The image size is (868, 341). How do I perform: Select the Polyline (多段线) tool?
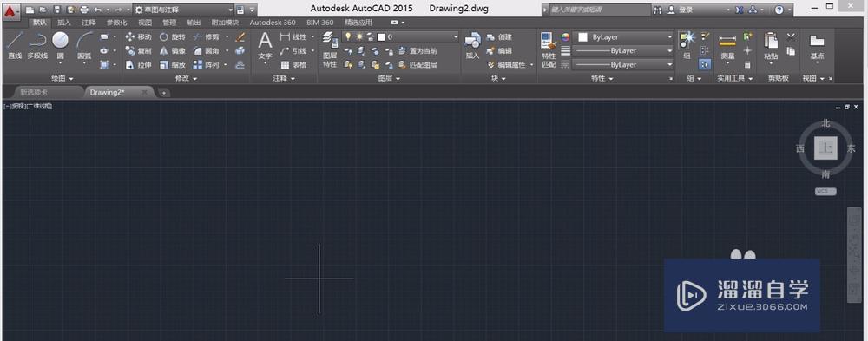pyautogui.click(x=37, y=45)
